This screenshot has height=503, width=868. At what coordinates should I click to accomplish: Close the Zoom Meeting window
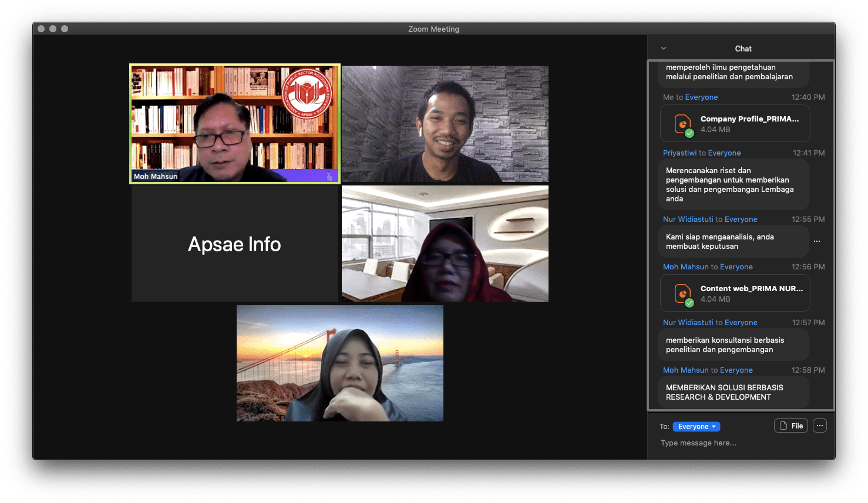(41, 29)
